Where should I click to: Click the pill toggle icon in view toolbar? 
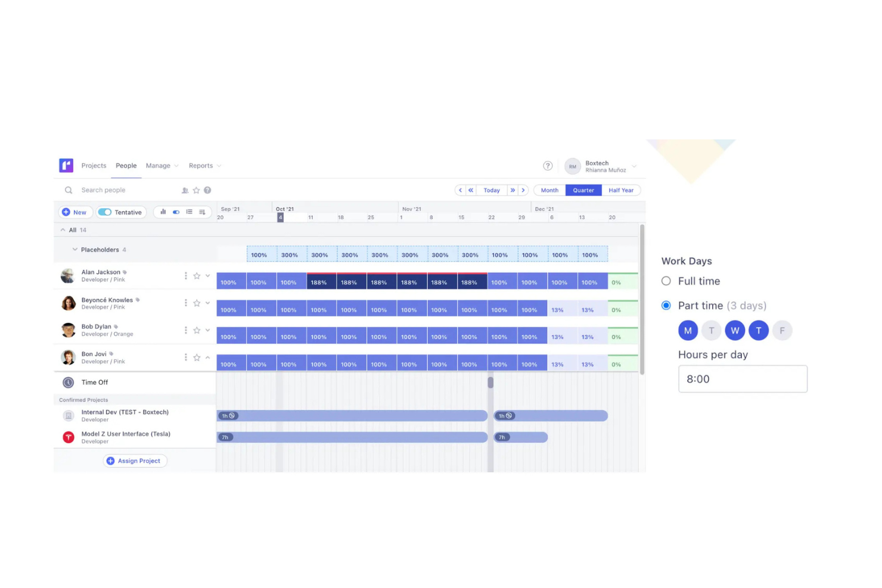(x=176, y=211)
